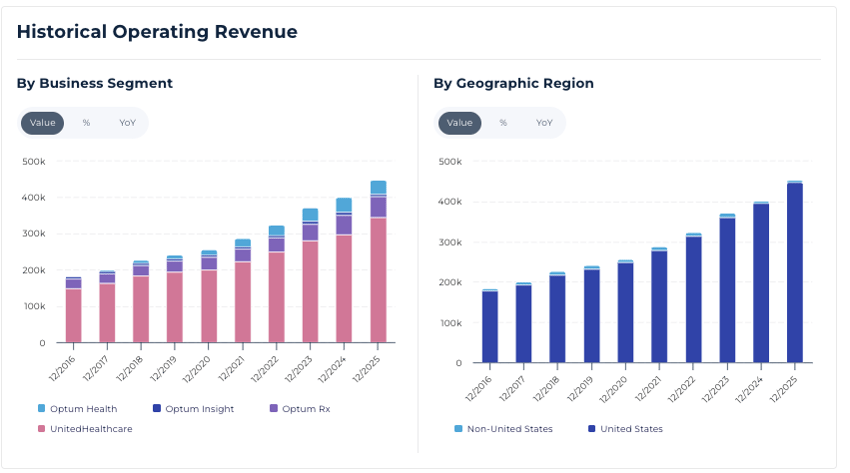
Task: Click the By Geographic Region title
Action: tap(513, 83)
